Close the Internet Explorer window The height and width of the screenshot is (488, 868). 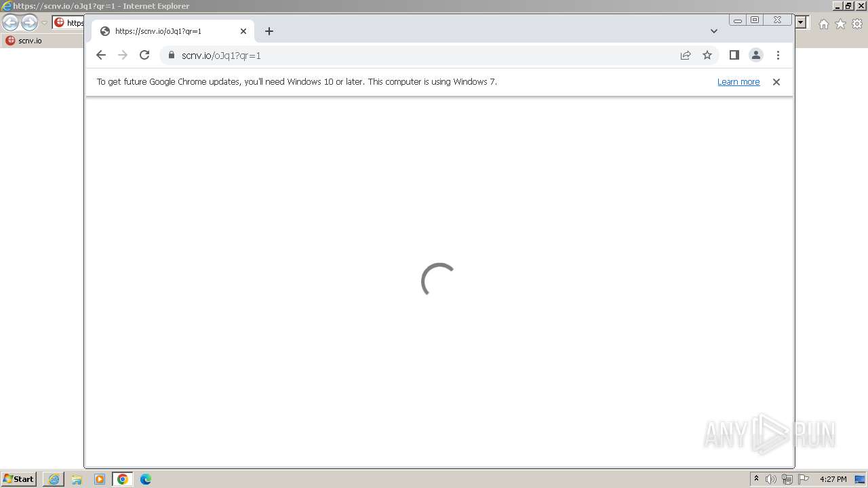pyautogui.click(x=860, y=5)
